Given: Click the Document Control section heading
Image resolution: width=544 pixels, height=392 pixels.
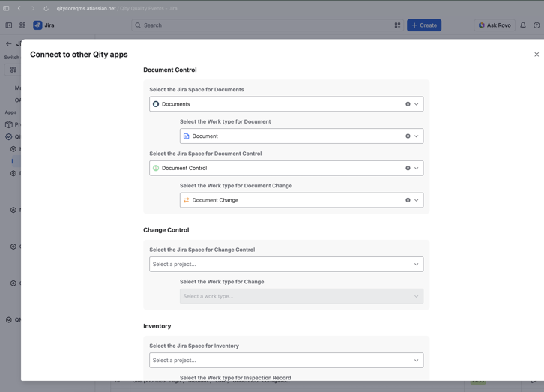Looking at the screenshot, I should 170,70.
